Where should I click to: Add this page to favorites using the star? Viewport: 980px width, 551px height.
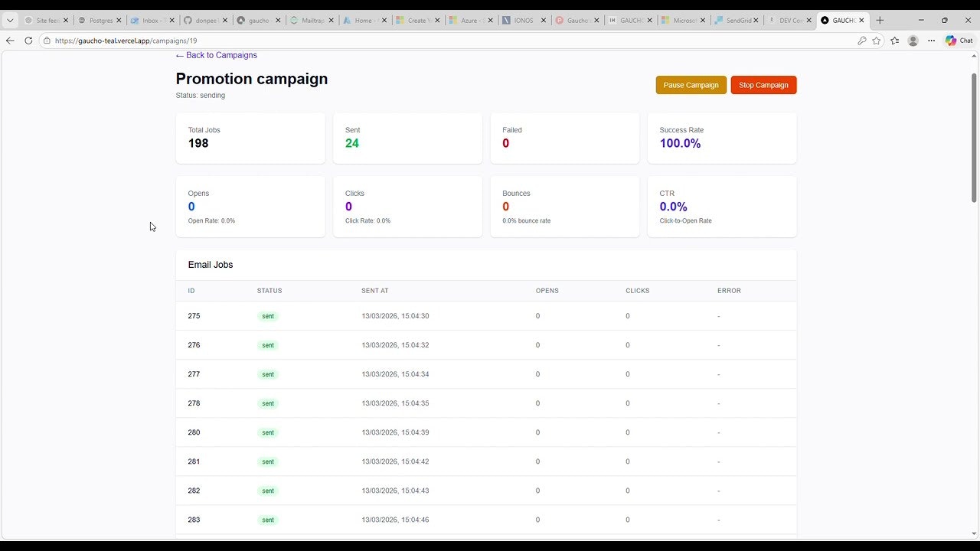point(877,41)
